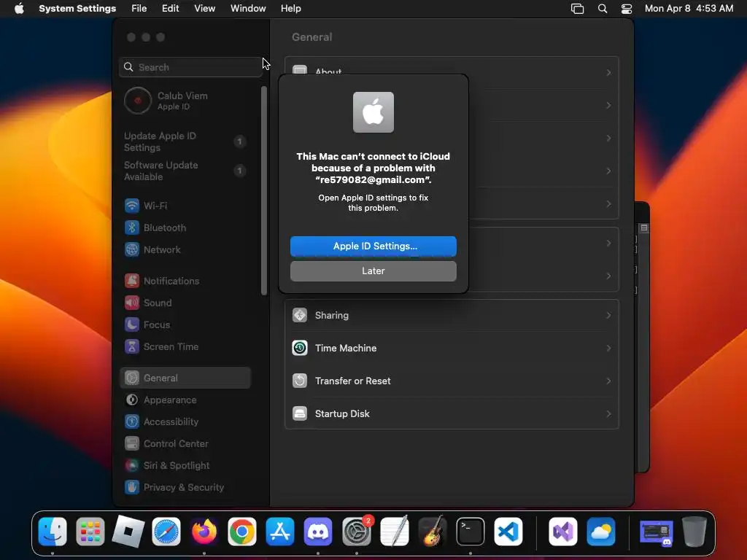
Task: Open the View menu
Action: (204, 8)
